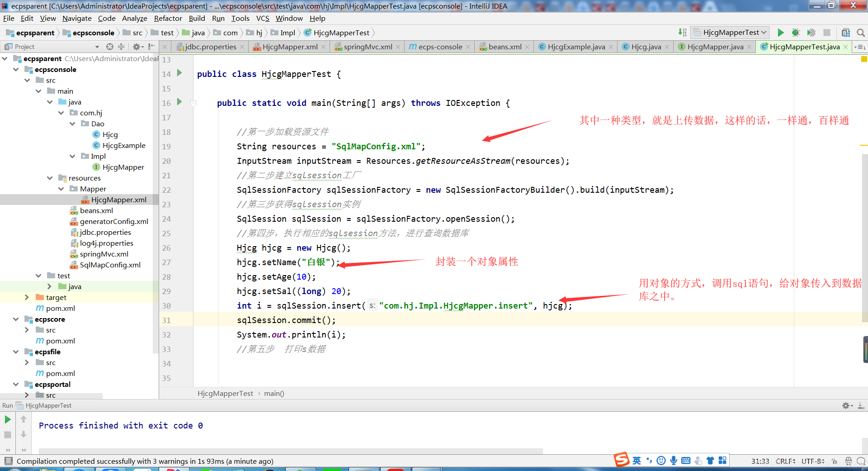Click run gutter arrow beside main method
The height and width of the screenshot is (471, 868).
point(179,102)
